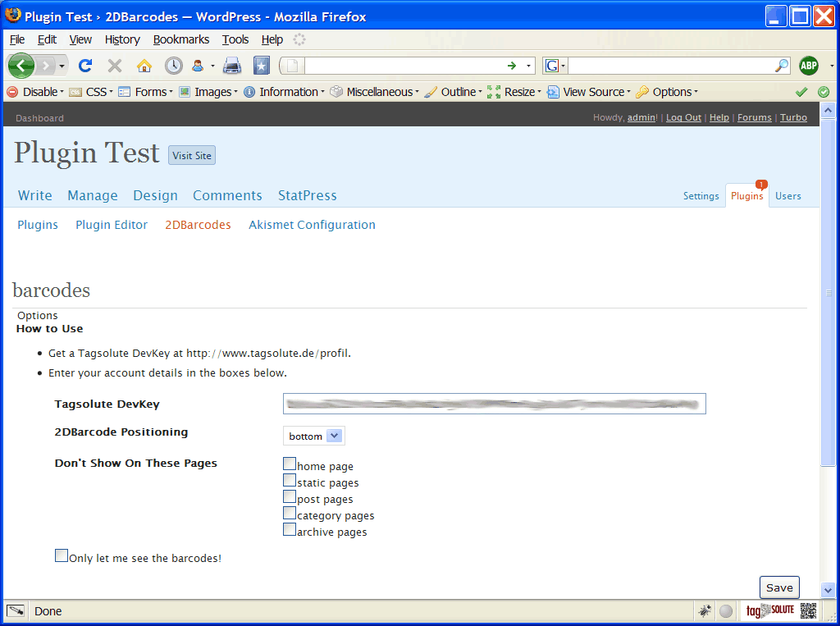Open the Bookmarks menu
Screen dimensions: 840x626
coord(181,39)
